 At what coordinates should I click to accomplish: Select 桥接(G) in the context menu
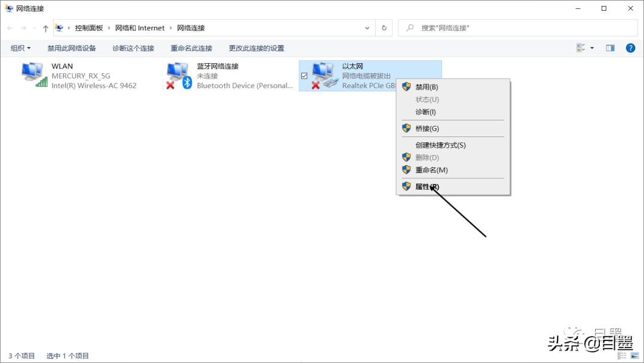click(x=426, y=128)
